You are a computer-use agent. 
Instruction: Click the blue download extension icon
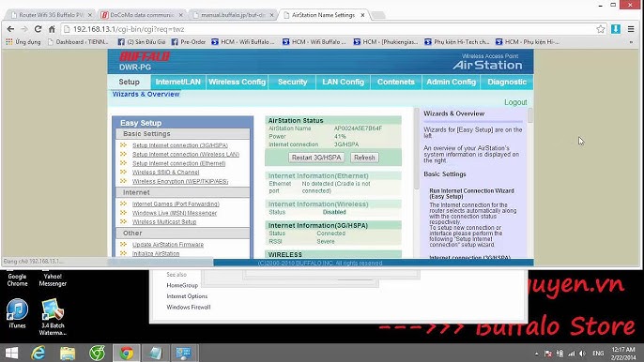pyautogui.click(x=616, y=29)
